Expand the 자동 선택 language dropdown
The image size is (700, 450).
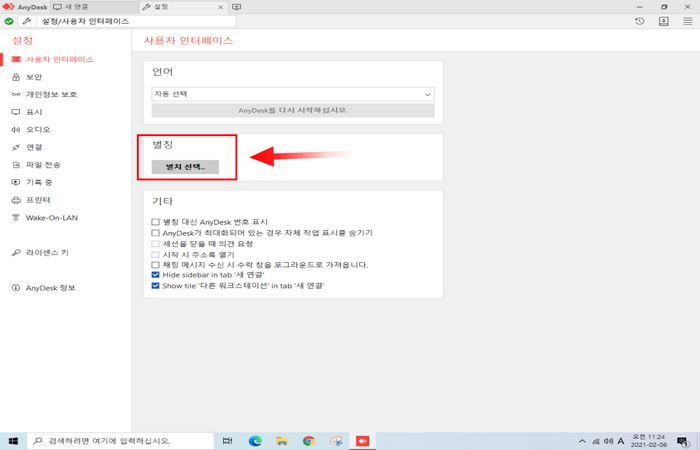[293, 94]
